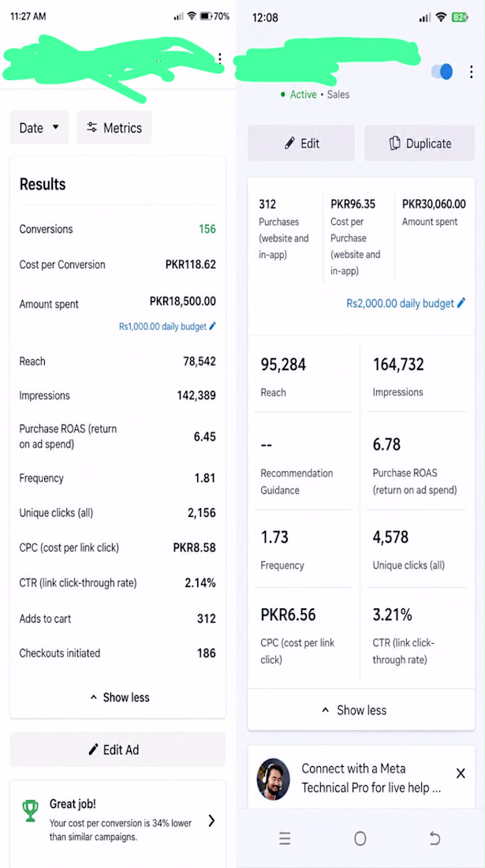Viewport: 485px width, 868px height.
Task: Turn off the active campaign switch
Action: 442,71
